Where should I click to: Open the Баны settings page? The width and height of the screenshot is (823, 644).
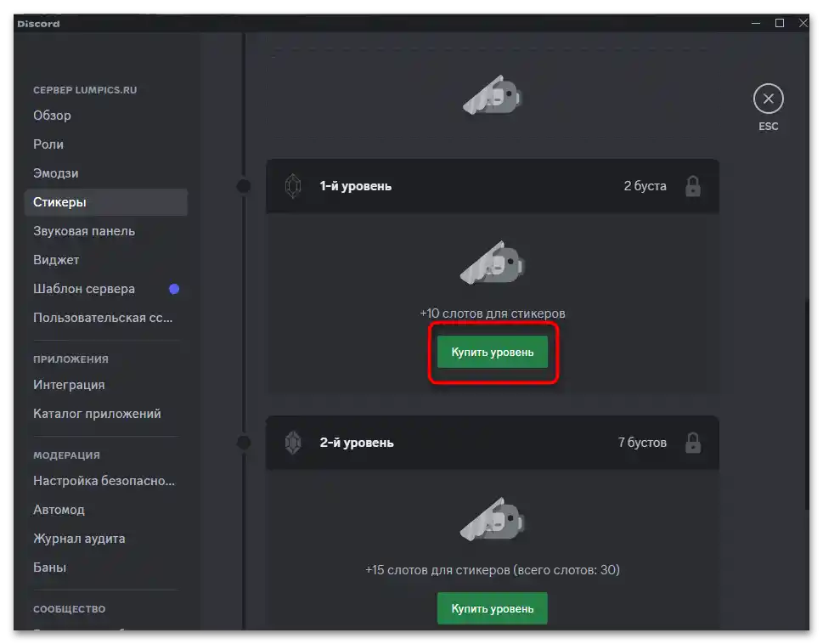105,568
